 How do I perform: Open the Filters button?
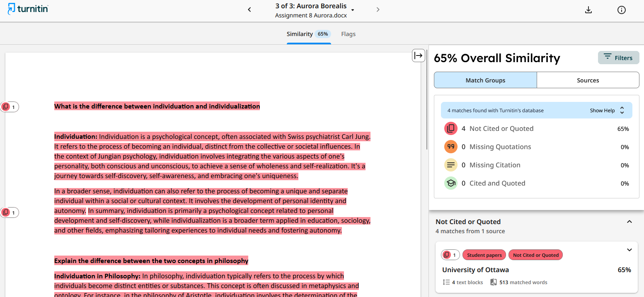(x=618, y=58)
